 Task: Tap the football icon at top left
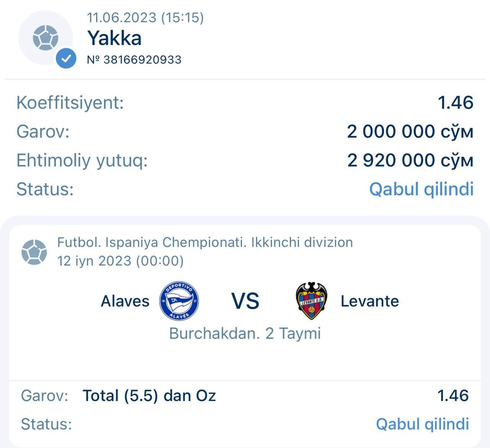pyautogui.click(x=45, y=37)
